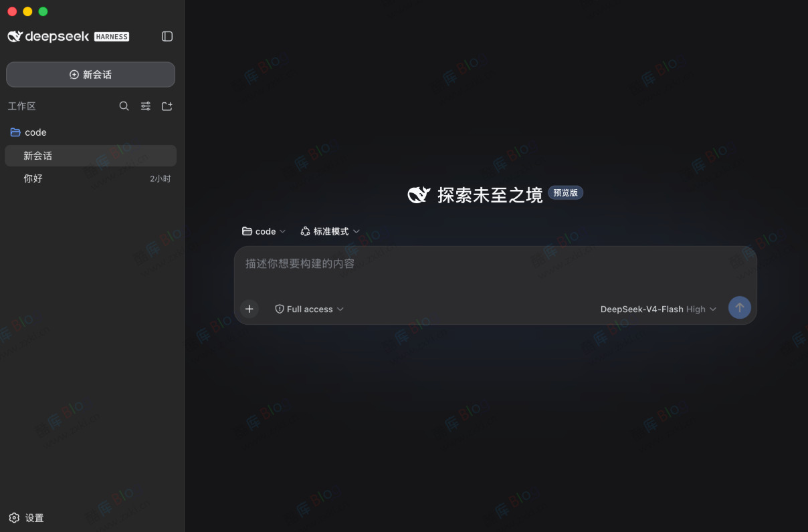Click the 预览版 preview badge
The width and height of the screenshot is (808, 532).
click(565, 192)
